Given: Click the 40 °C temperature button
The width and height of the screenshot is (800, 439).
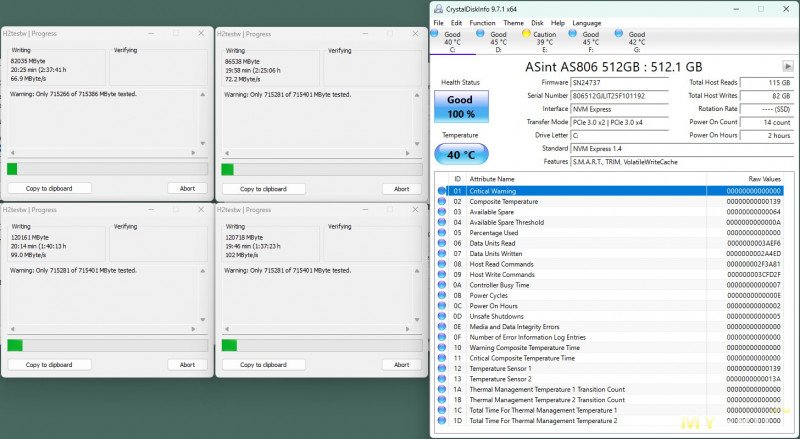Looking at the screenshot, I should click(x=461, y=154).
